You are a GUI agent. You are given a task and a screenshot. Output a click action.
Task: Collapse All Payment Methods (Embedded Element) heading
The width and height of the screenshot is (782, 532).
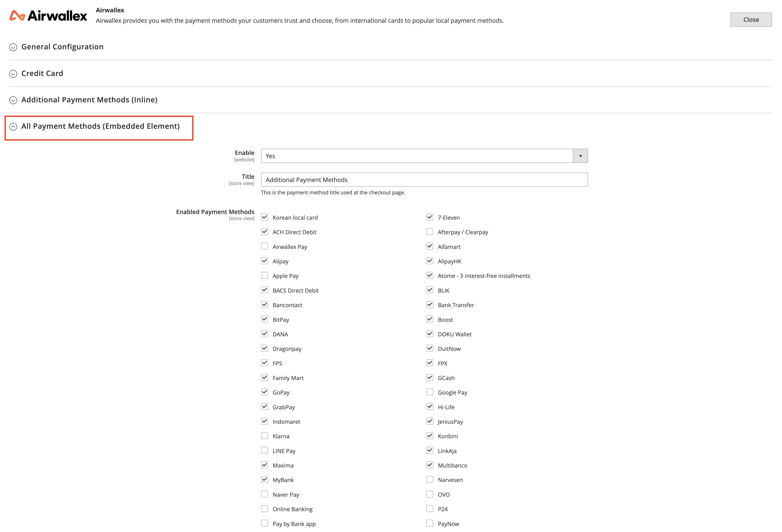[100, 126]
